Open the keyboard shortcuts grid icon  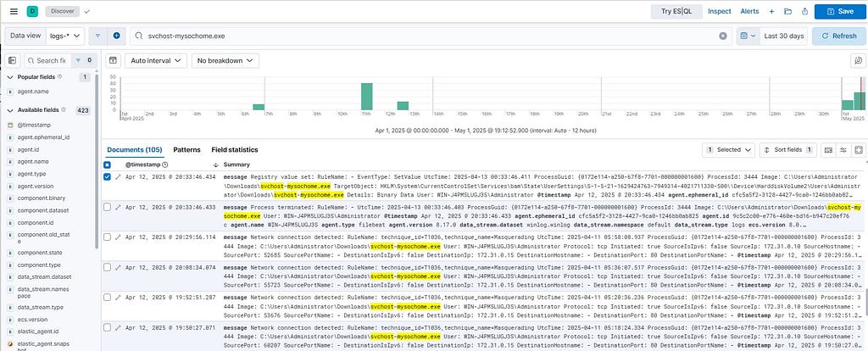pyautogui.click(x=828, y=149)
